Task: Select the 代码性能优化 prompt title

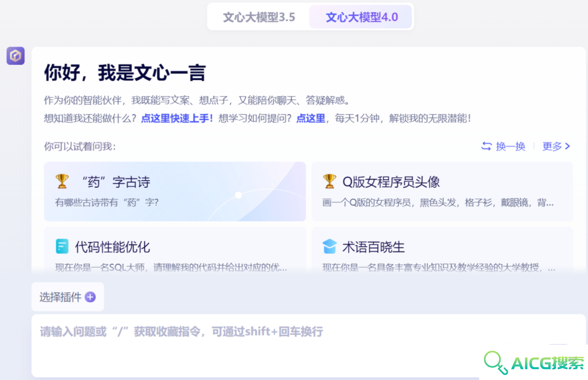Action: pyautogui.click(x=113, y=247)
